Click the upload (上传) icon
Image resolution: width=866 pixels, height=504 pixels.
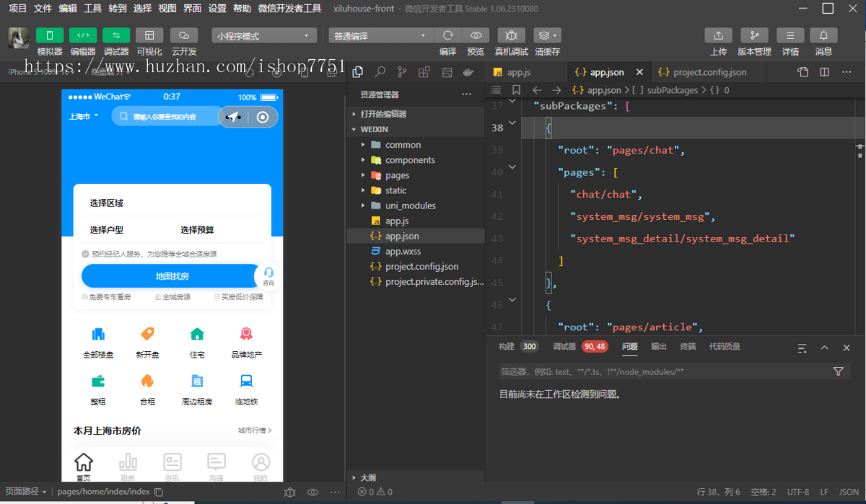pos(718,35)
